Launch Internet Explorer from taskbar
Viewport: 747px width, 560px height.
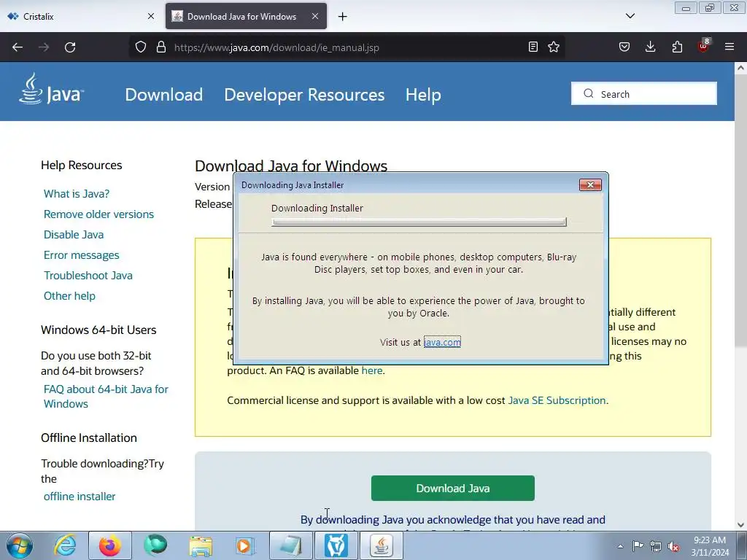coord(64,545)
